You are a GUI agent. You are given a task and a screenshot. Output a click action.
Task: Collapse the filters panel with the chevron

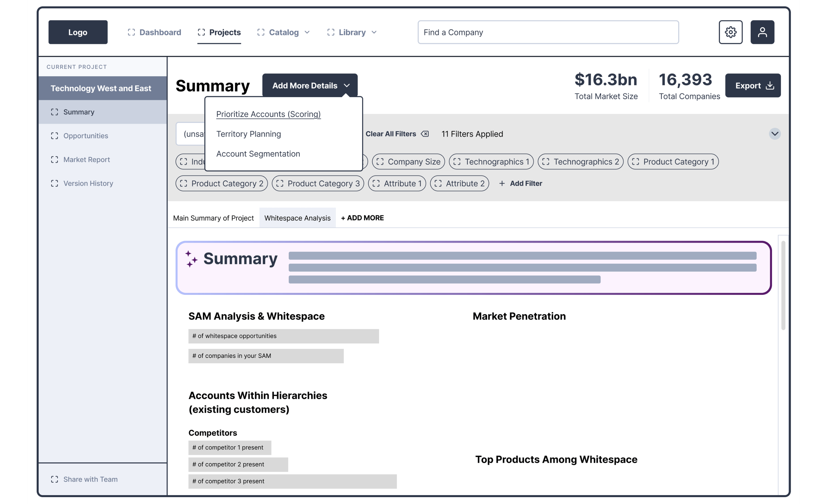[774, 134]
